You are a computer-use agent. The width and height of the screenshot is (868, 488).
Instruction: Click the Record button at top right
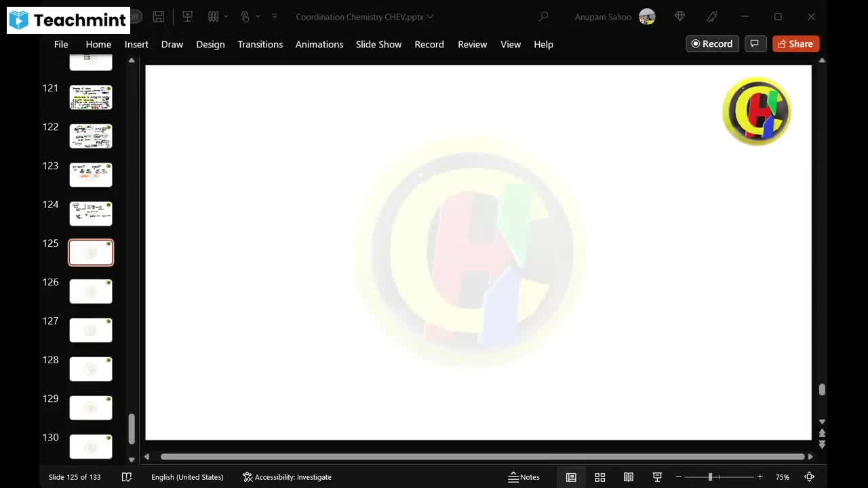pyautogui.click(x=712, y=44)
